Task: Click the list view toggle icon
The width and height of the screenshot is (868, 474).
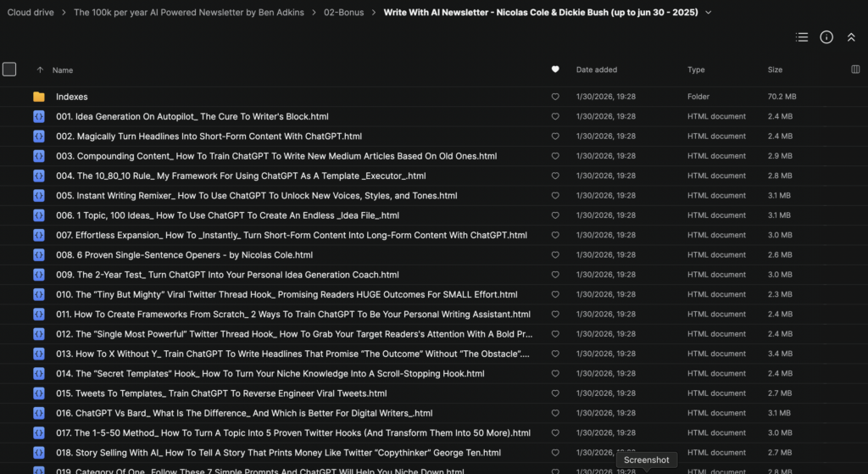Action: click(802, 37)
